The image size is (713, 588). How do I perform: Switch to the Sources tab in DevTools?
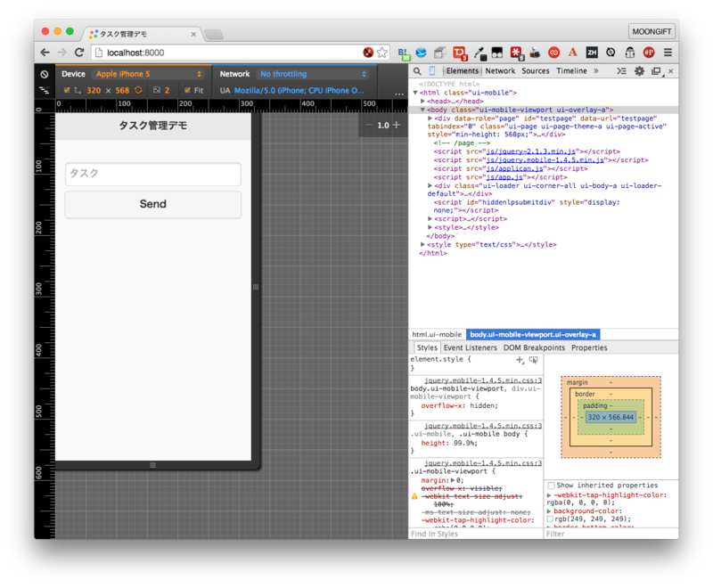coord(535,70)
